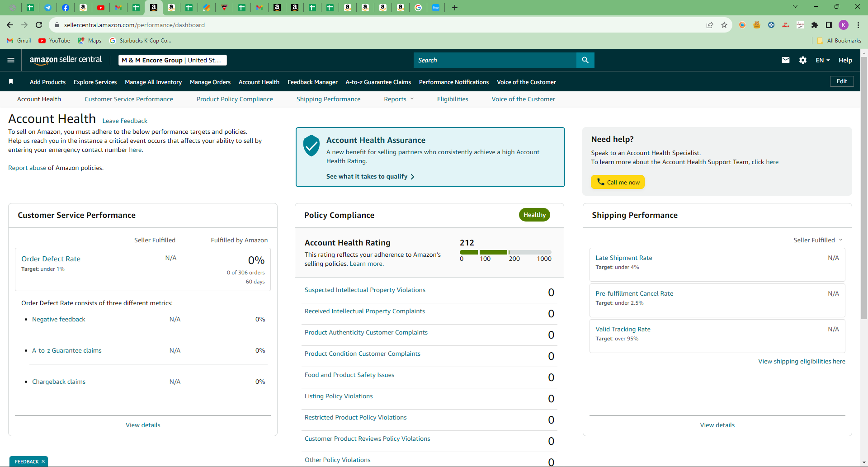The width and height of the screenshot is (868, 467).
Task: Click the Leave Feedback link
Action: coord(125,121)
